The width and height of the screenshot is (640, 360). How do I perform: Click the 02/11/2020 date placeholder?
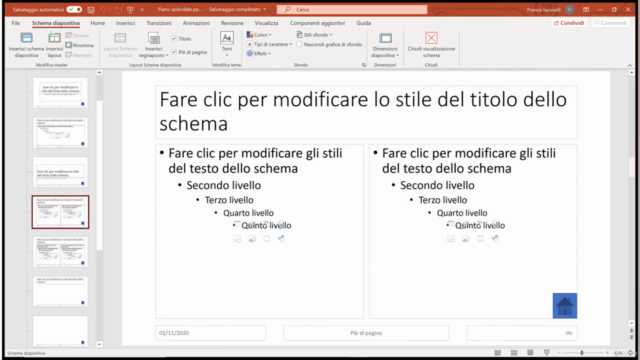pyautogui.click(x=210, y=333)
